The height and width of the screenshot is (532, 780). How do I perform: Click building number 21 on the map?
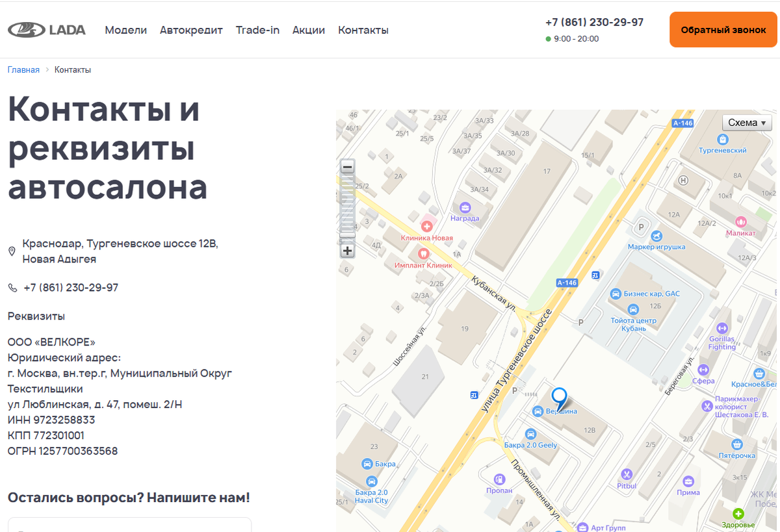(425, 377)
